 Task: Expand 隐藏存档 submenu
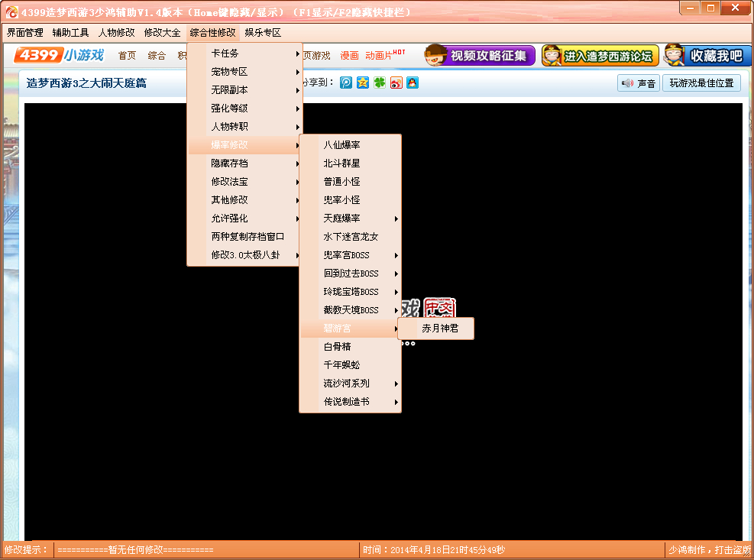coord(244,163)
